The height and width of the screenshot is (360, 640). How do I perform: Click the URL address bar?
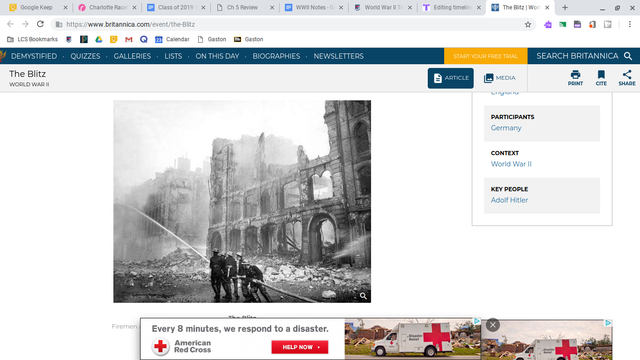[x=292, y=24]
